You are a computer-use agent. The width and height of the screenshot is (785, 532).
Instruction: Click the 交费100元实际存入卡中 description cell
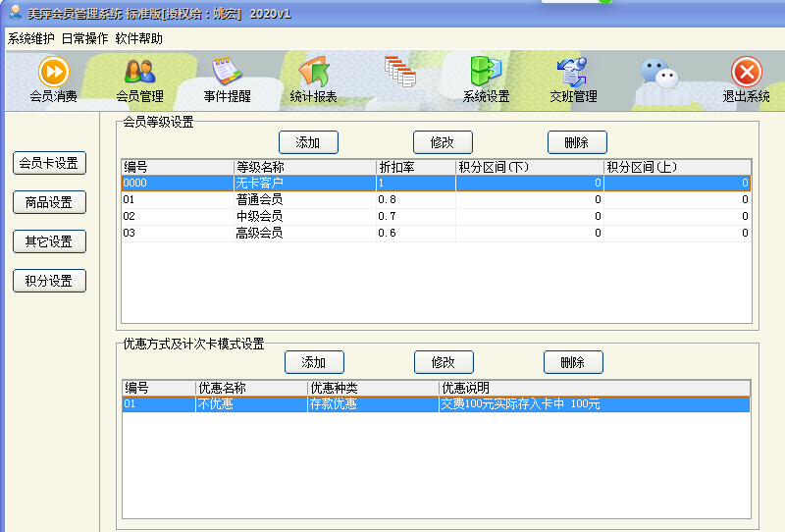(x=595, y=404)
